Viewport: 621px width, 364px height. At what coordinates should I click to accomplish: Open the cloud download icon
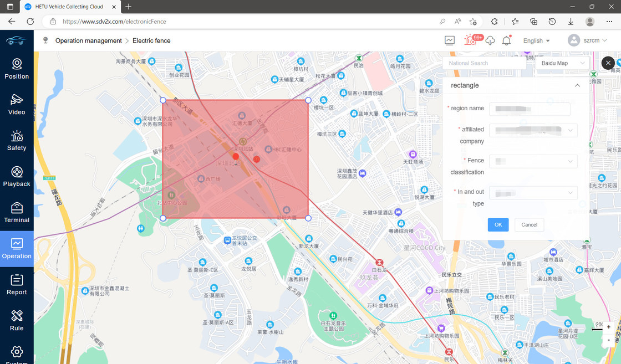point(490,40)
